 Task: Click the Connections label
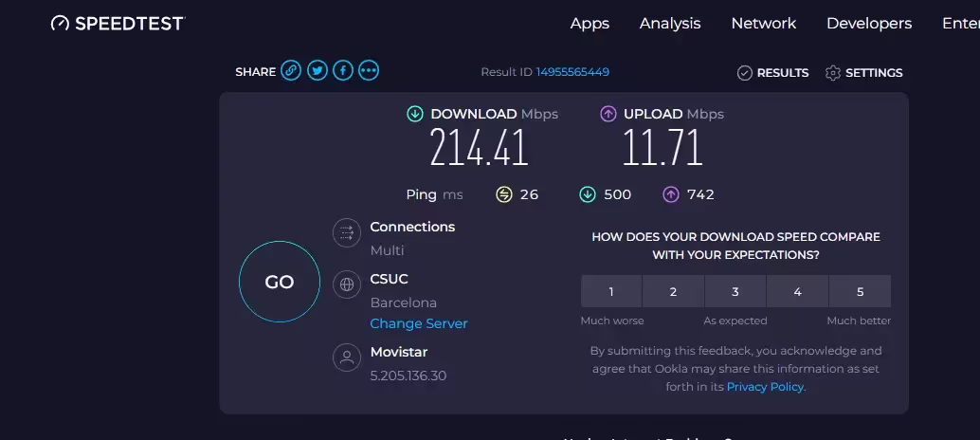412,227
